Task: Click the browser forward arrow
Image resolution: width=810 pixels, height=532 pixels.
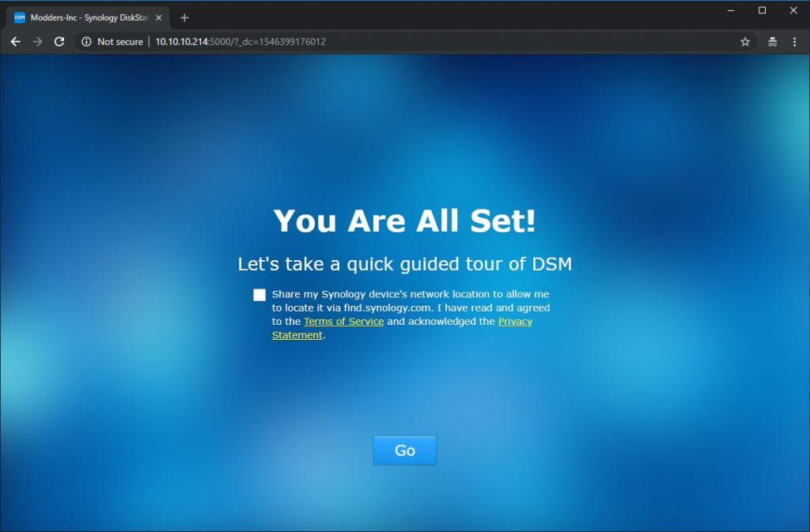Action: coord(37,42)
